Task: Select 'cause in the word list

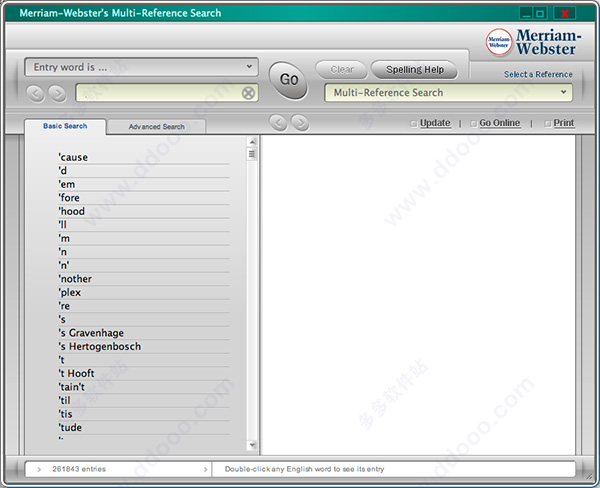Action: [143, 157]
